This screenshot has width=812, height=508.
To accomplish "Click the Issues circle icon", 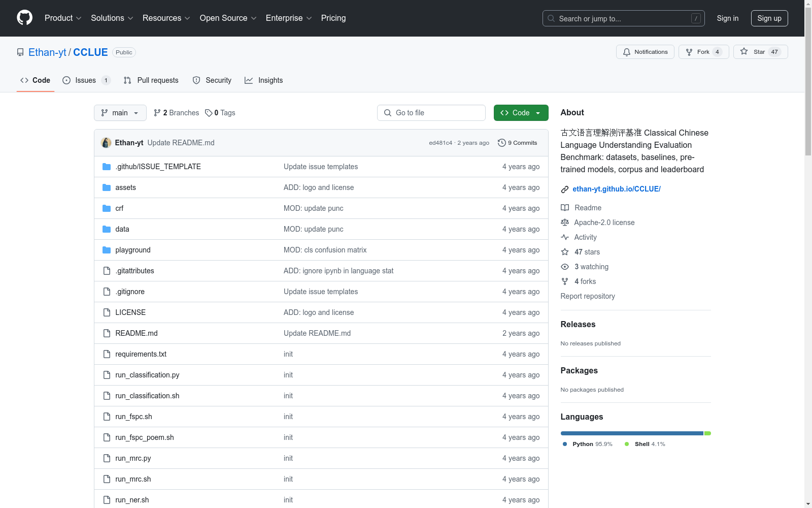I will (66, 80).
